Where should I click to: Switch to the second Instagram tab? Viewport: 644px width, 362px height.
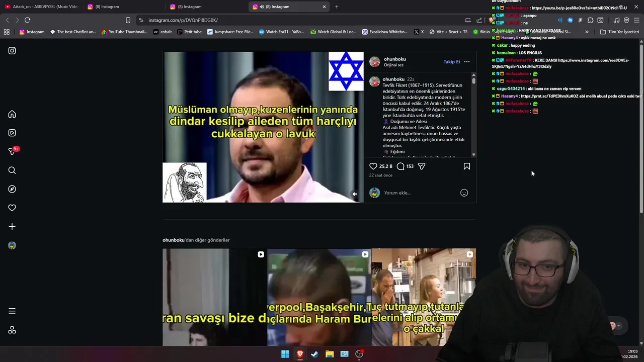206,7
